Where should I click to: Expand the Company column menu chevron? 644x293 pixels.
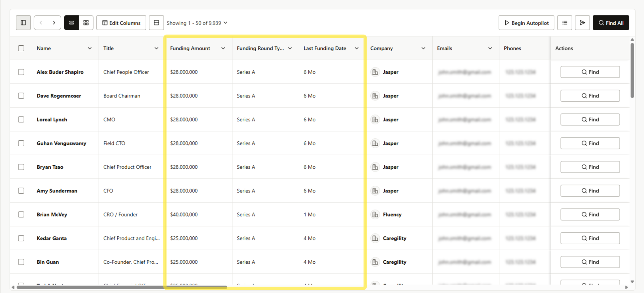423,48
